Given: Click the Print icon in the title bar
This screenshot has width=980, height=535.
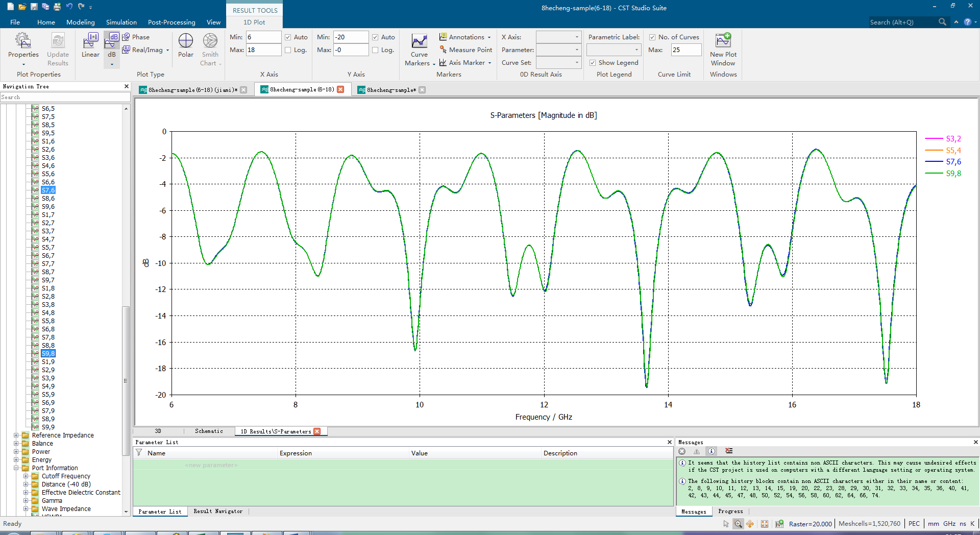Looking at the screenshot, I should point(57,7).
